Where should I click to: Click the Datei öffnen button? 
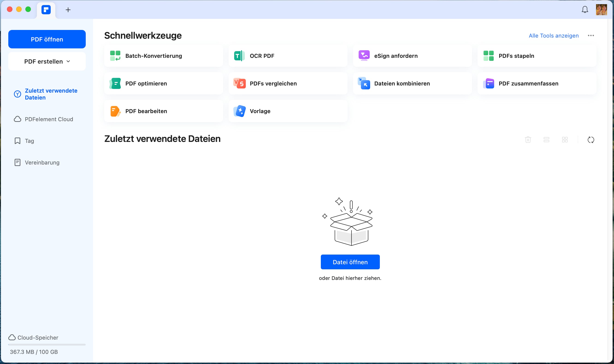pyautogui.click(x=350, y=262)
